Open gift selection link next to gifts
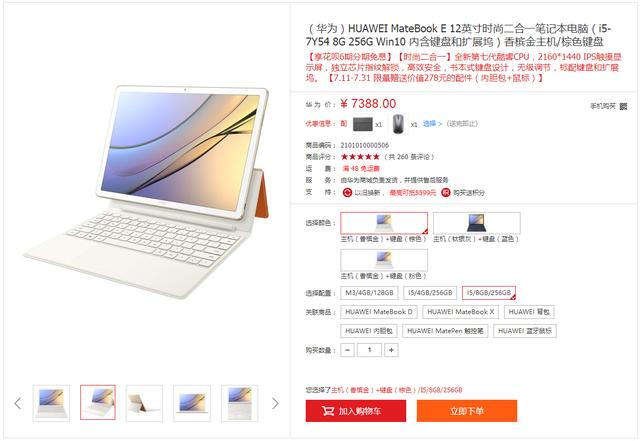The image size is (640, 441). click(x=432, y=124)
